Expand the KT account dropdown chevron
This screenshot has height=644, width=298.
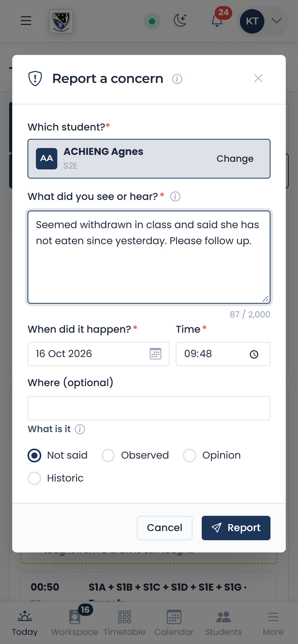tap(276, 21)
